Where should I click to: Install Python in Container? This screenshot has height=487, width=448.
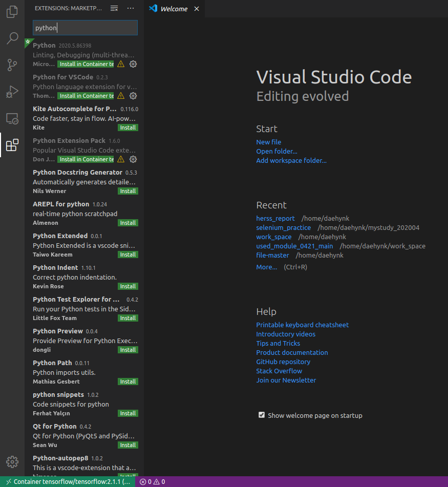pyautogui.click(x=86, y=64)
